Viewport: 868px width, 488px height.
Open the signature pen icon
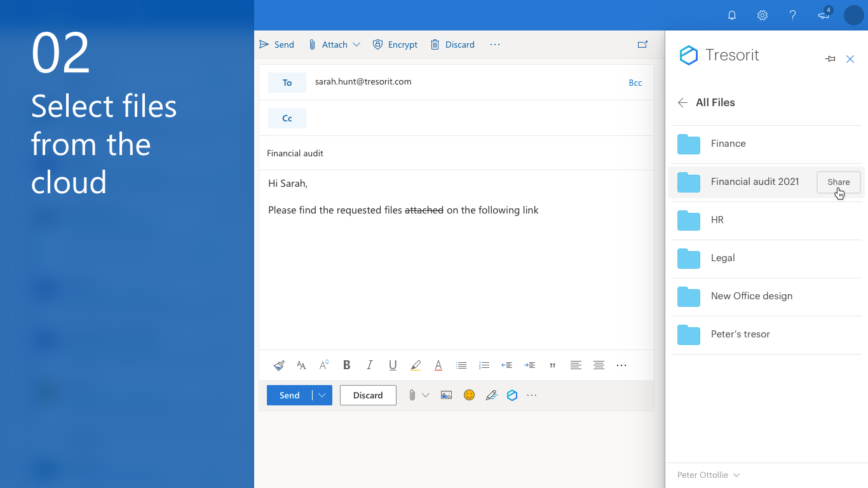click(491, 395)
